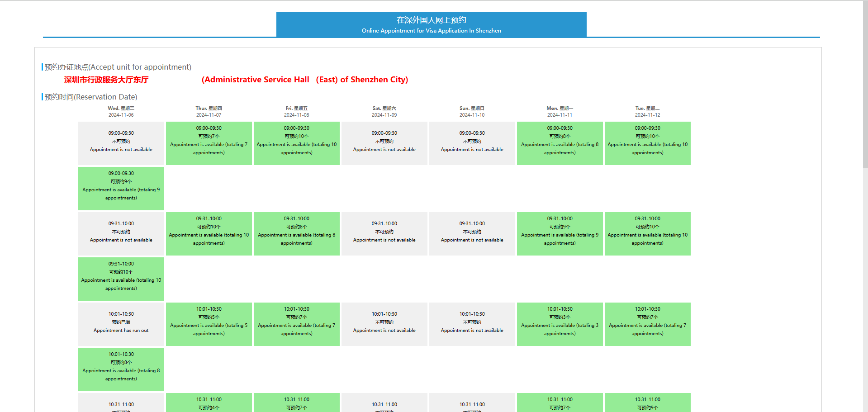Choose Friday 09:00-09:30 slot with 10 appointments

tap(296, 143)
